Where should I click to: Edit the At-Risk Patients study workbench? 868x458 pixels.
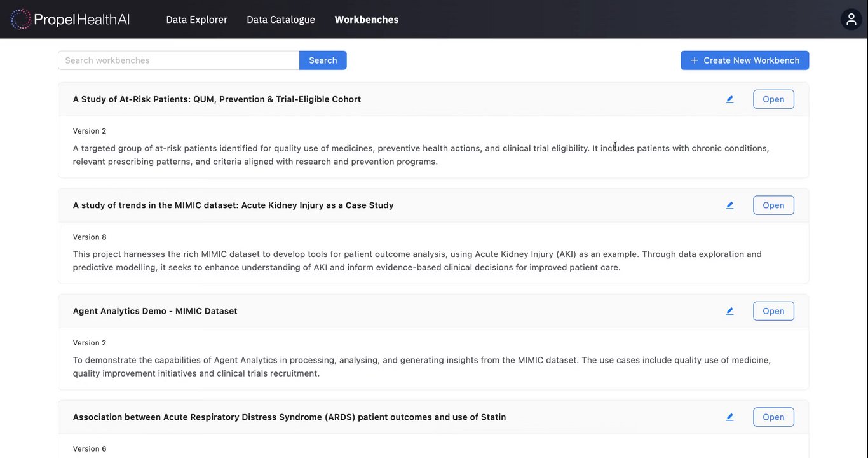729,99
